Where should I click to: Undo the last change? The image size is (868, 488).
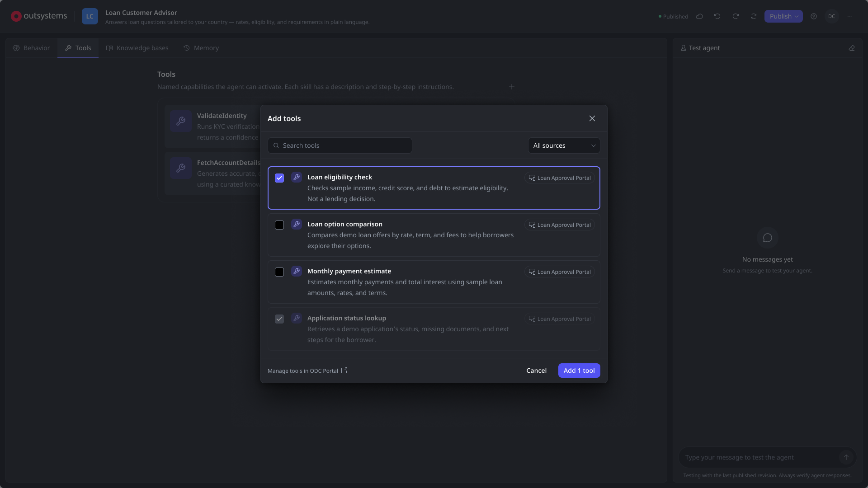click(717, 16)
